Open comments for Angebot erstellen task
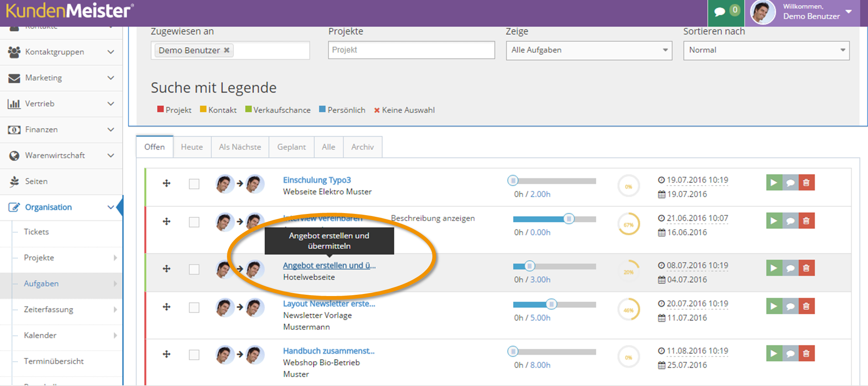 pyautogui.click(x=790, y=268)
